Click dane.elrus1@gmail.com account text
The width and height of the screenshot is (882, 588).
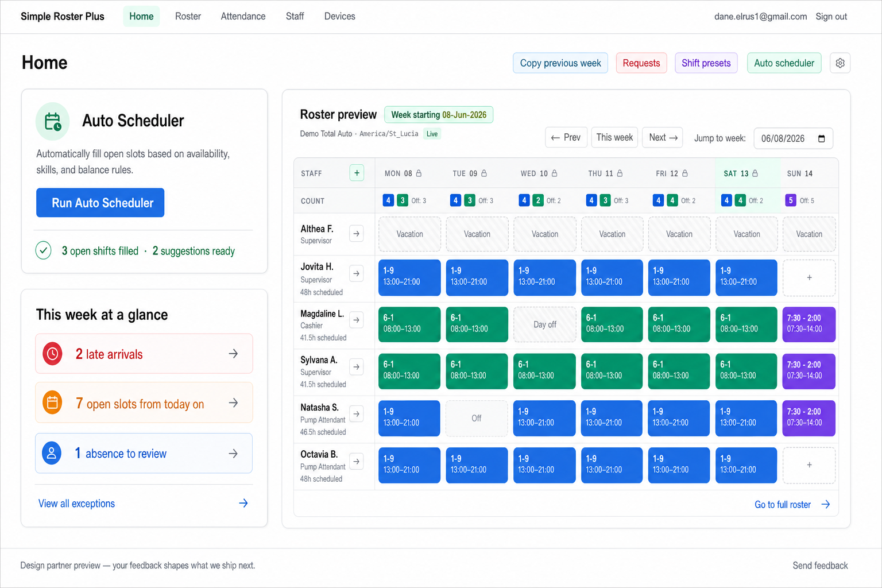click(760, 17)
